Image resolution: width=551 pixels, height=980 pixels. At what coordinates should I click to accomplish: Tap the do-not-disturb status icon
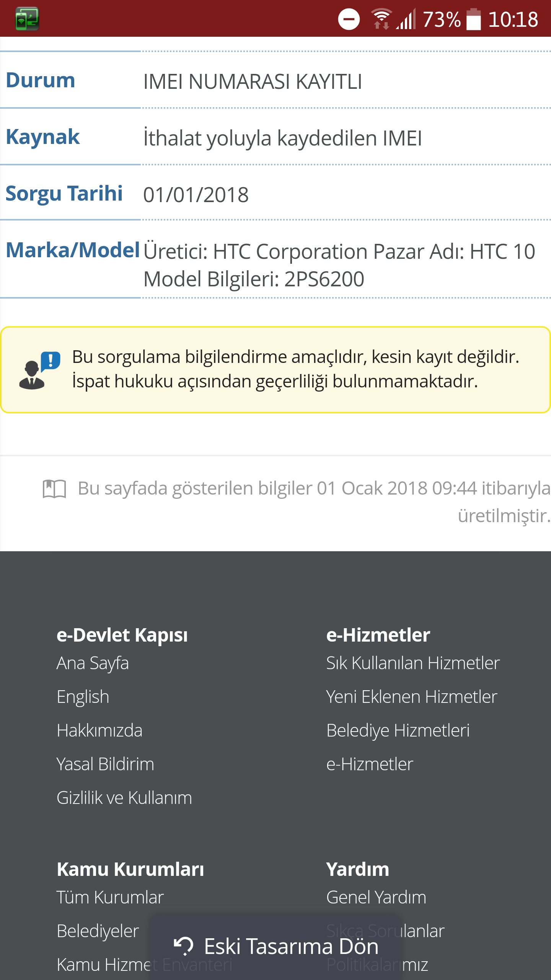tap(349, 19)
